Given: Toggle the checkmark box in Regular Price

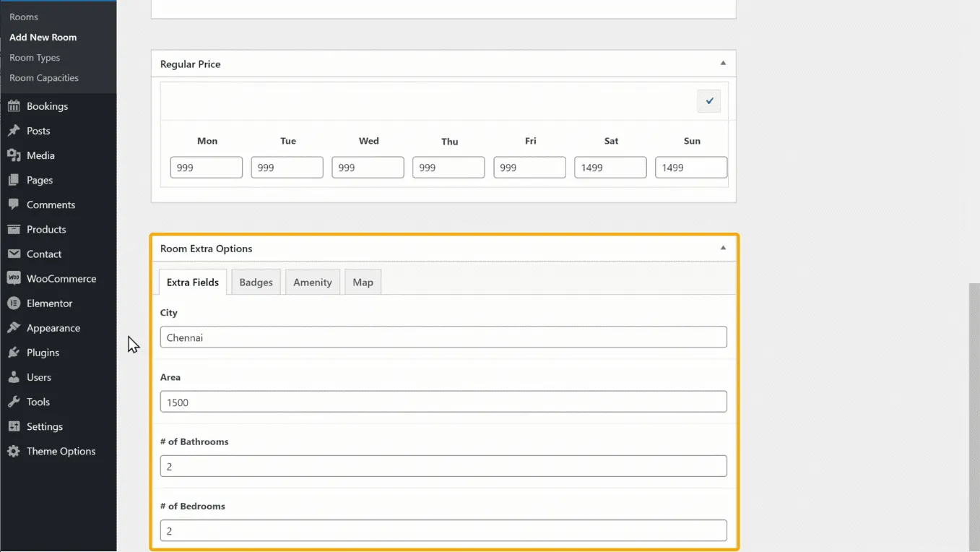Looking at the screenshot, I should coord(708,101).
